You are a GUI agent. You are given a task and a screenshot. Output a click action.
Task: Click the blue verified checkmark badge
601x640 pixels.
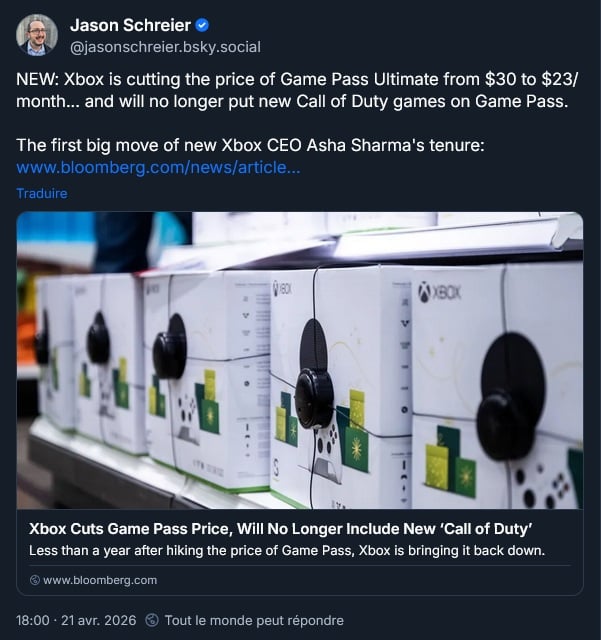coord(200,25)
